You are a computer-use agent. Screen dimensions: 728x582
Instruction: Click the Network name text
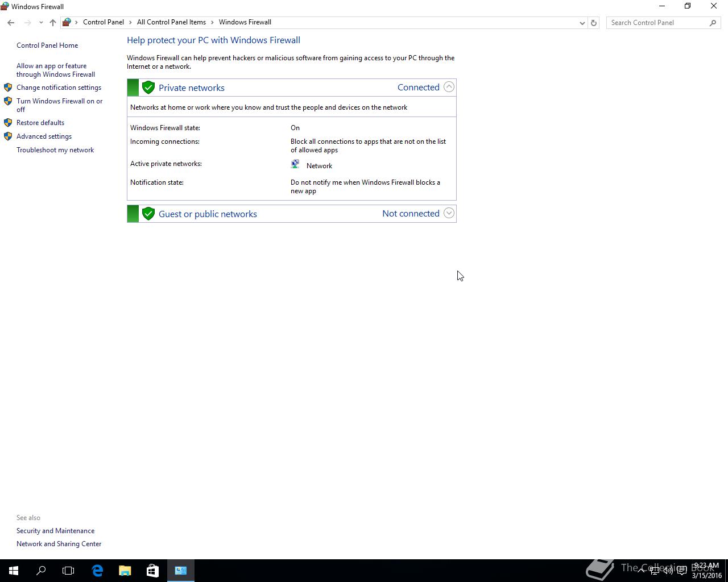click(319, 166)
